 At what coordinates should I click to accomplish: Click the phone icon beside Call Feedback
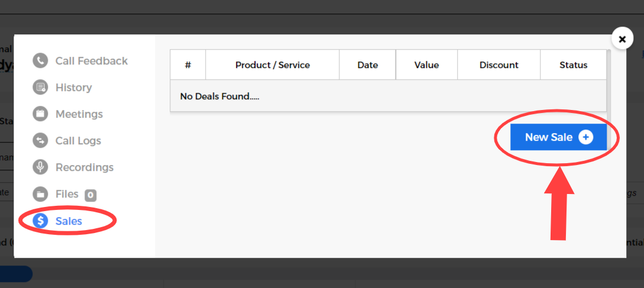pos(40,61)
